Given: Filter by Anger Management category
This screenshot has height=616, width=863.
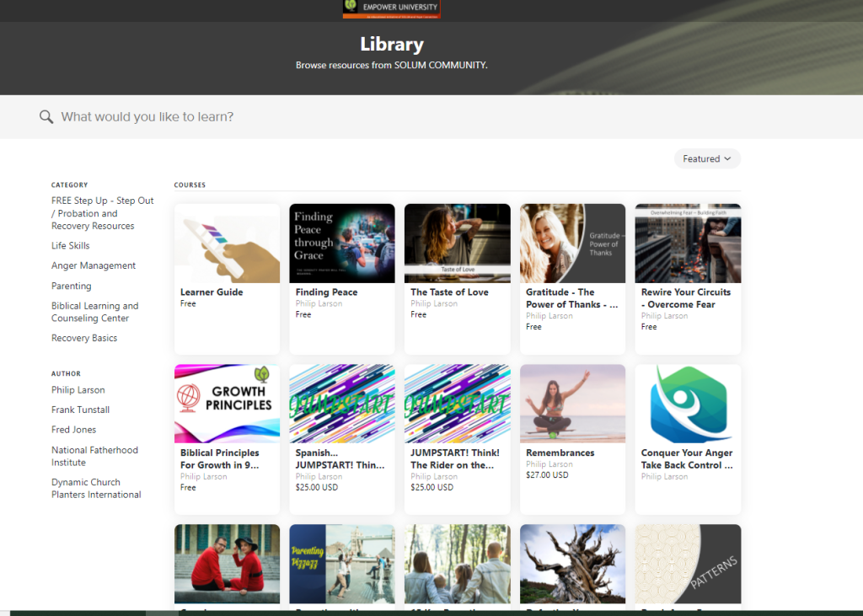Looking at the screenshot, I should click(93, 266).
